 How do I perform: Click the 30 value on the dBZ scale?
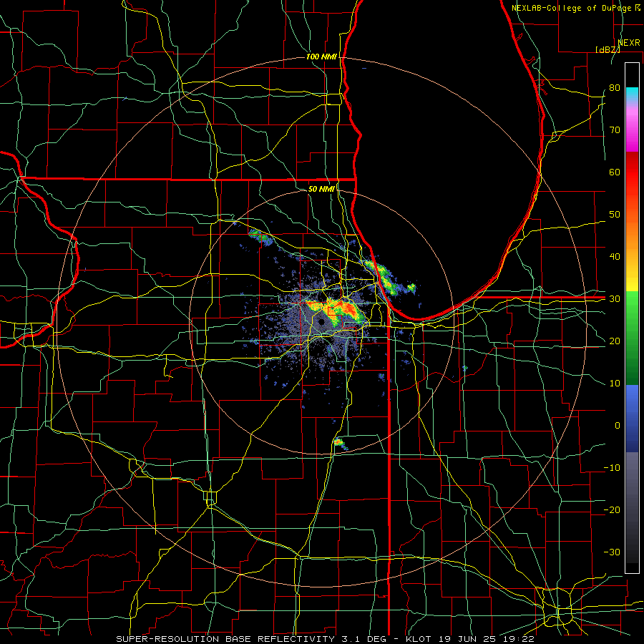tap(615, 299)
